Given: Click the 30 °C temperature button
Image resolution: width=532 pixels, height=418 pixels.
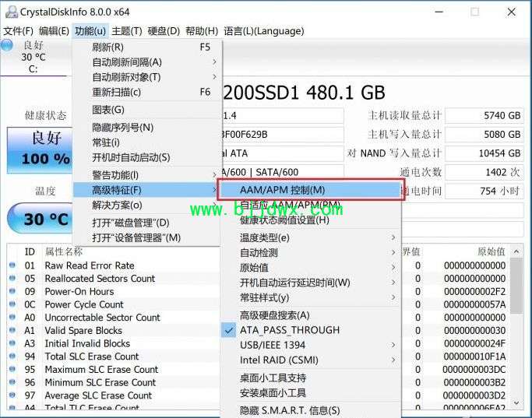Looking at the screenshot, I should (x=40, y=219).
